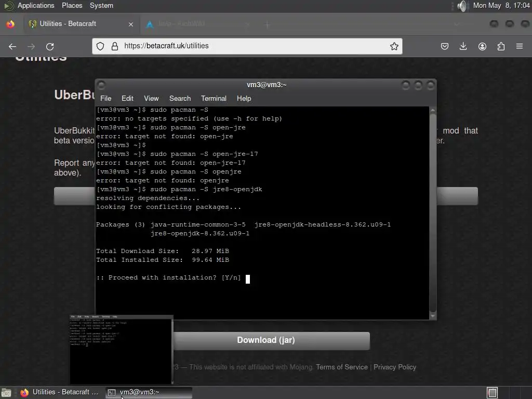Open Terms of Service link

pos(342,367)
